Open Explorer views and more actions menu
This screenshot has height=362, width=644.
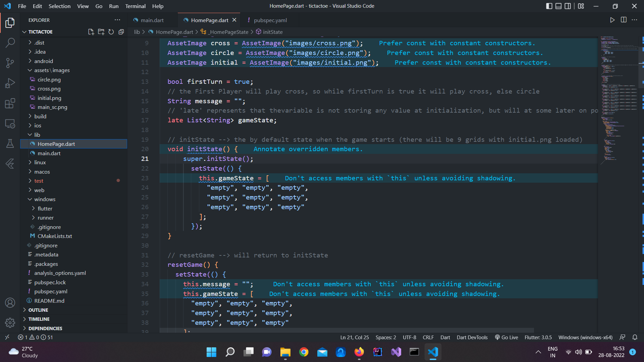pos(117,20)
